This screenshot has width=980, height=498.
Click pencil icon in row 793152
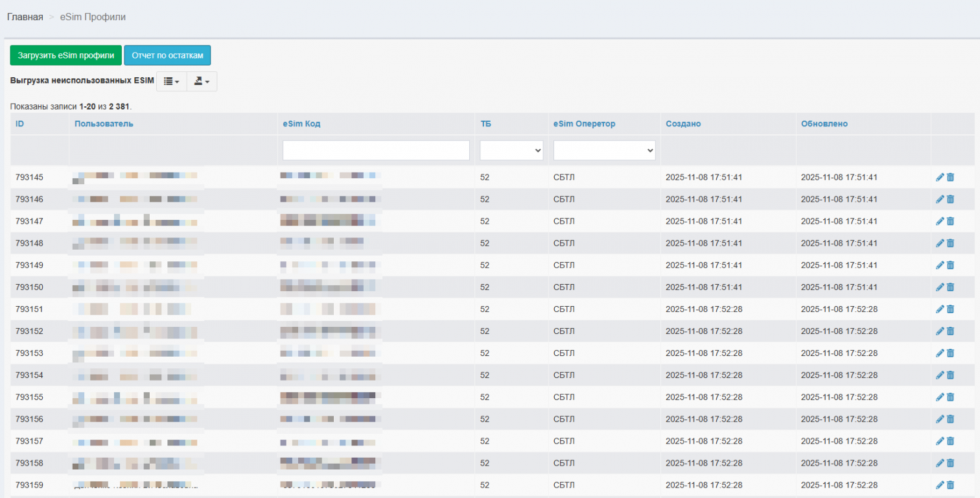click(x=940, y=331)
